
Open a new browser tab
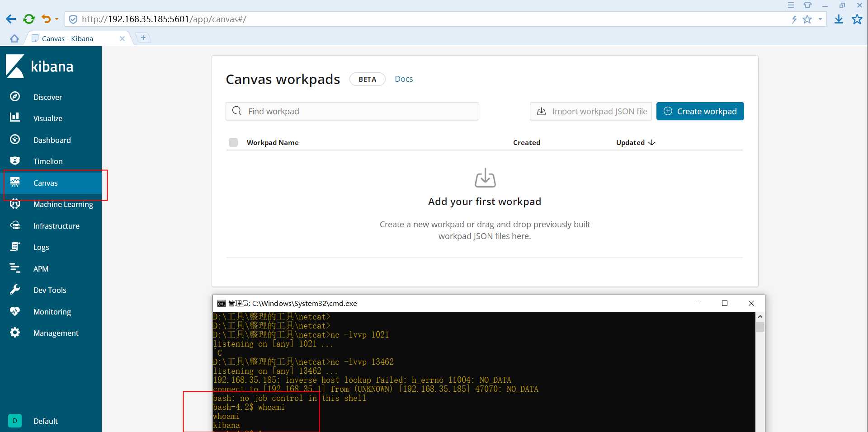point(143,38)
